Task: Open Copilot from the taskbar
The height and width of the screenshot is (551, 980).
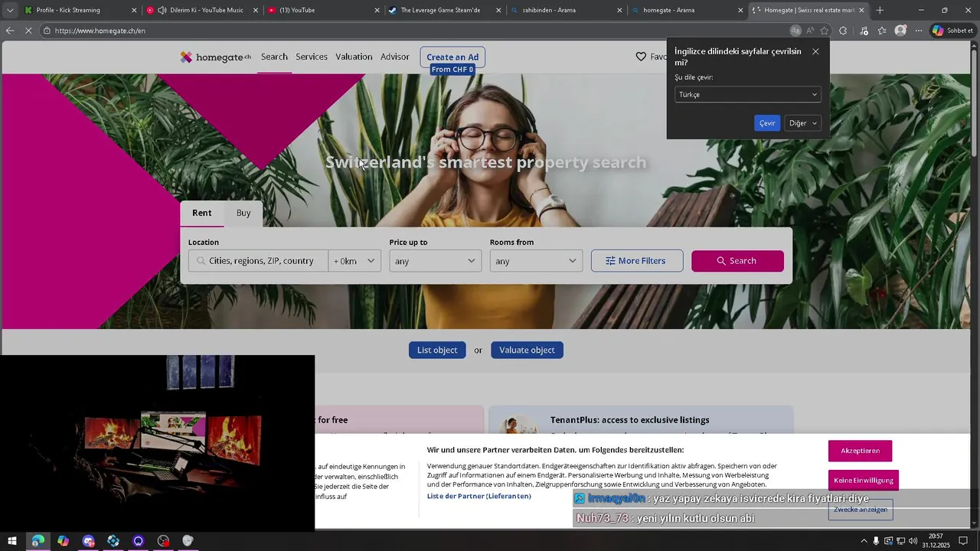Action: pos(63,541)
